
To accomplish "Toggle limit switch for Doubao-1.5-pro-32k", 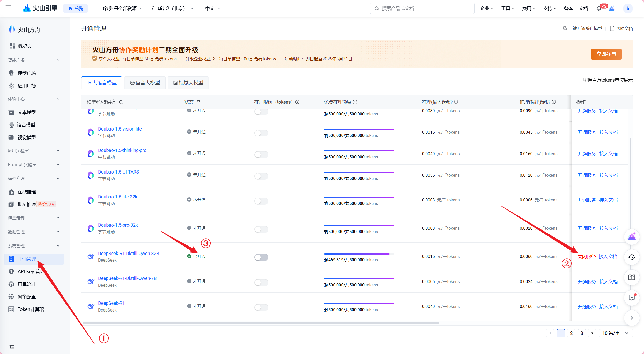I will coord(261,229).
